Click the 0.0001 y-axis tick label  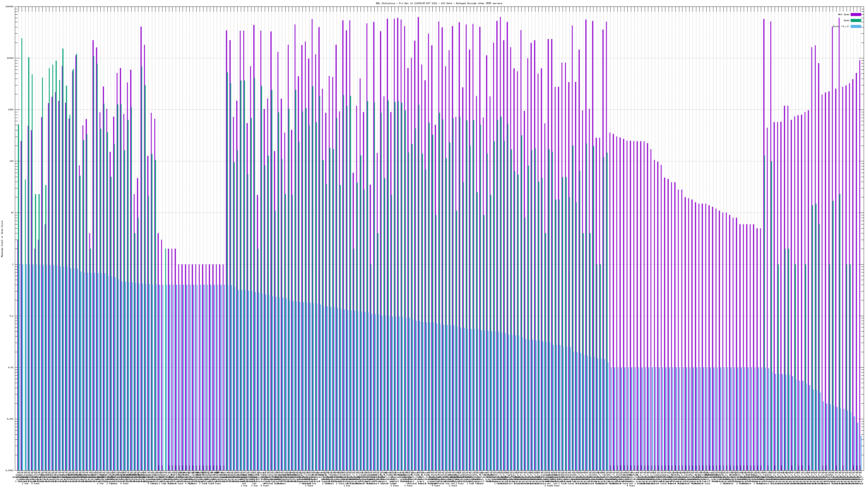click(10, 470)
